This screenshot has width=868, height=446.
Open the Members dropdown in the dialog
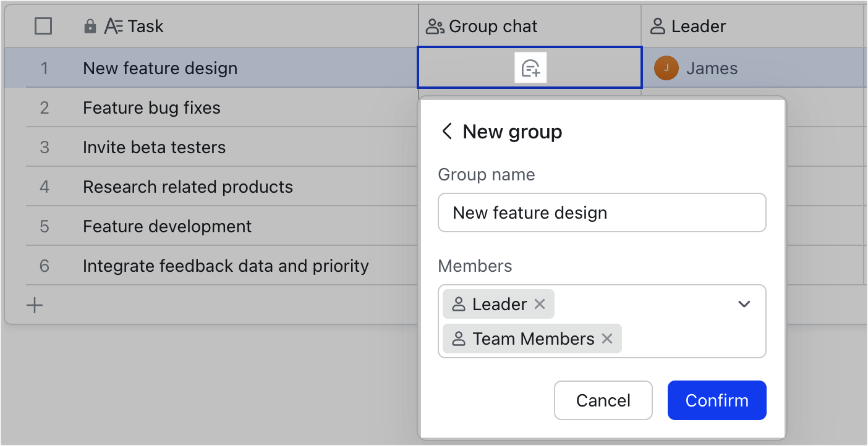point(744,303)
